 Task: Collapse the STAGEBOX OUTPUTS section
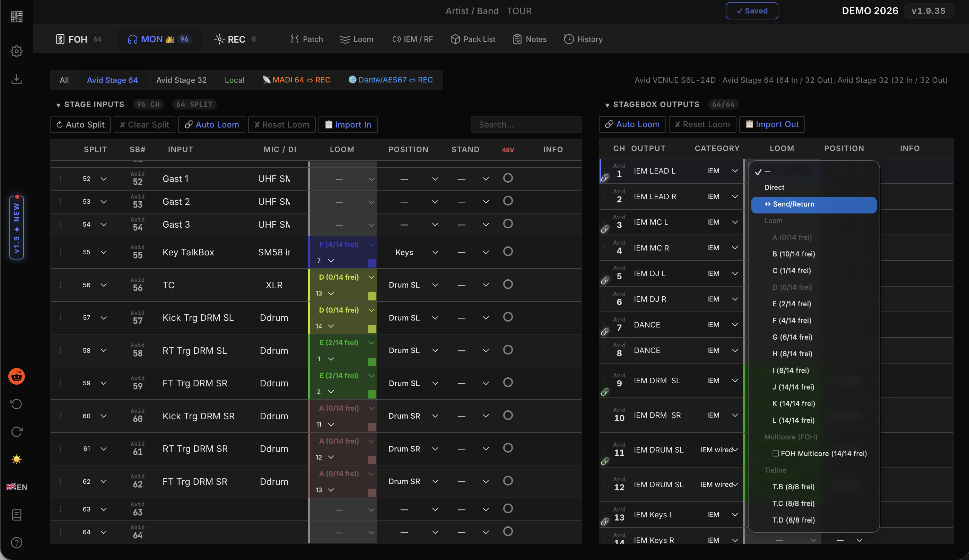pyautogui.click(x=607, y=105)
